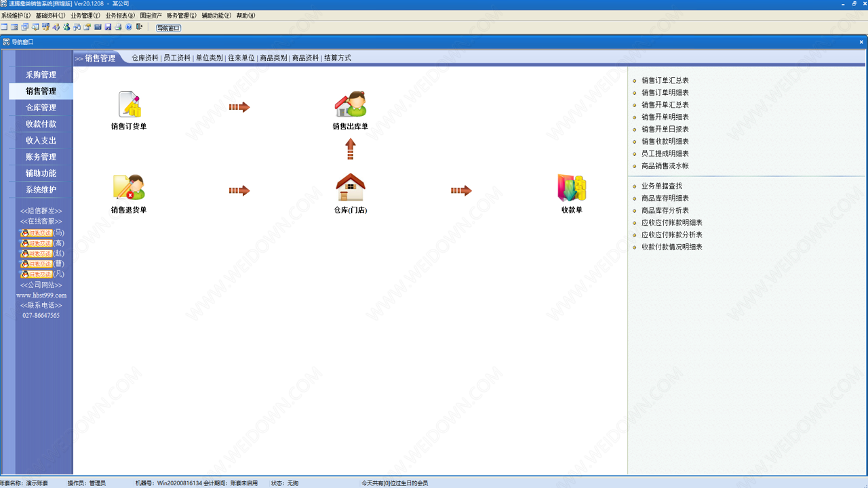Click the <<在线客服>> link
This screenshot has width=868, height=488.
tap(41, 222)
